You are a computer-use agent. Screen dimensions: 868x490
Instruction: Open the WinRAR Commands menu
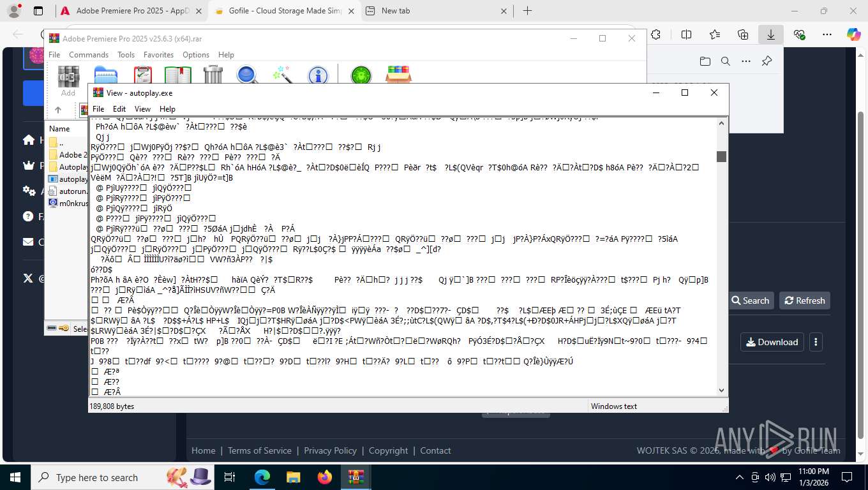point(89,55)
